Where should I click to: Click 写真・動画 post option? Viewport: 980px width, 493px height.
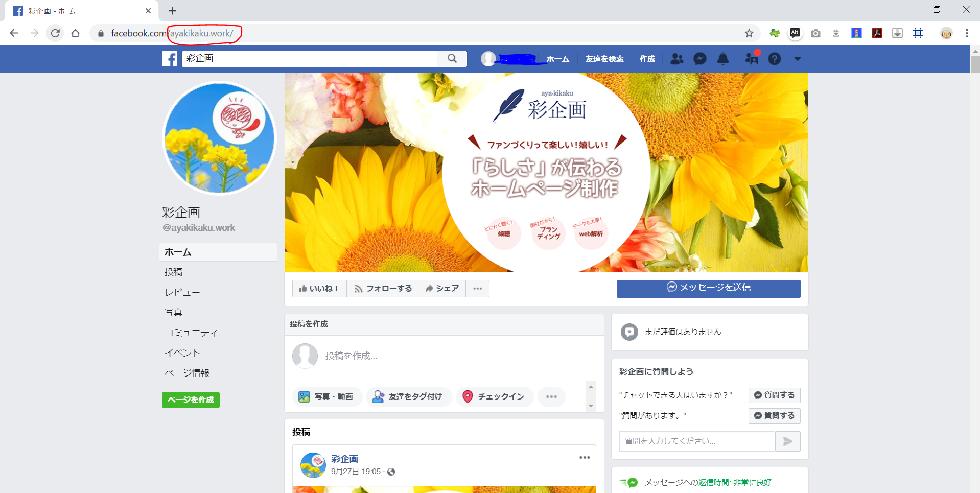(x=327, y=396)
